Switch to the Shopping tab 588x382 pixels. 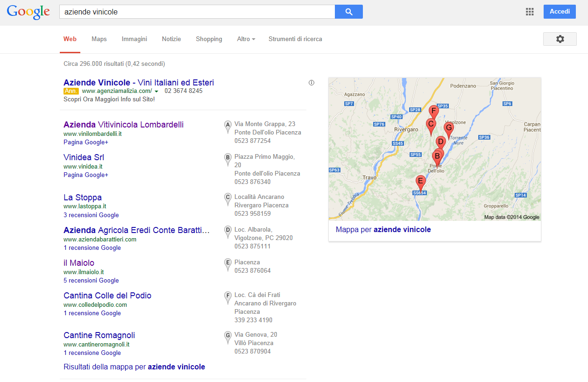point(209,39)
